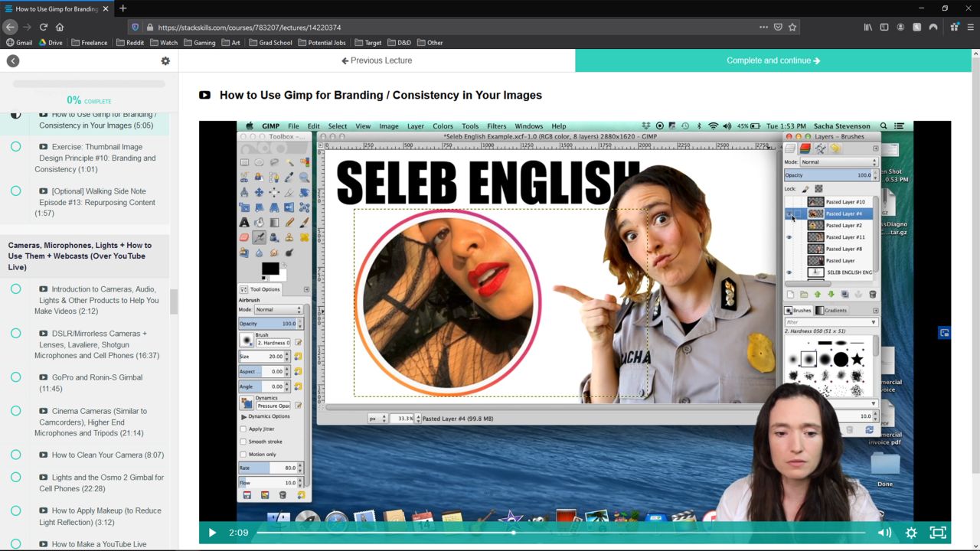Enable the Apply Jitter checkbox
980x551 pixels.
point(243,429)
